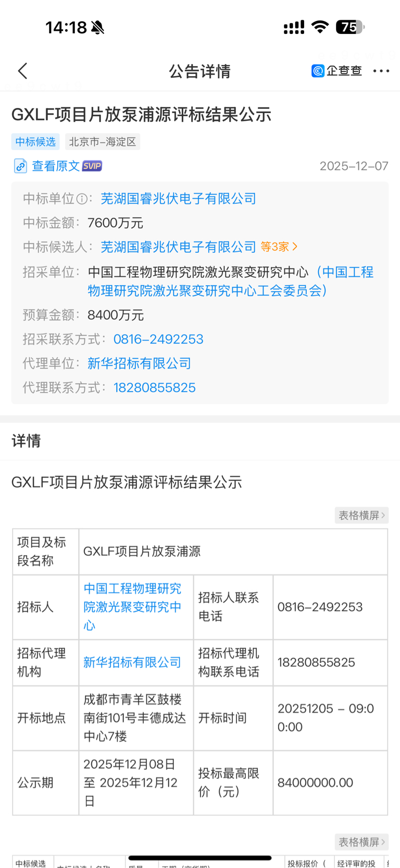Open 新华招标有限公司 in 代理单位 row
This screenshot has height=868, width=400.
[x=139, y=363]
